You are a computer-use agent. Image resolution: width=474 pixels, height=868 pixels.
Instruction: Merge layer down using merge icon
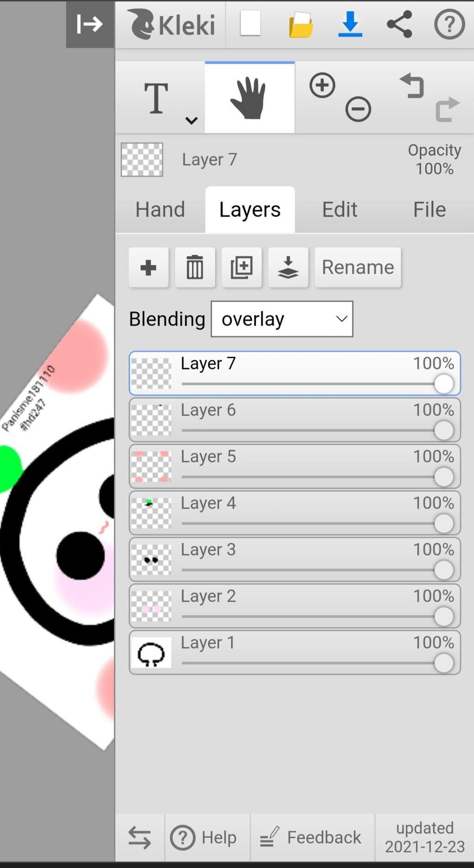[x=288, y=267]
